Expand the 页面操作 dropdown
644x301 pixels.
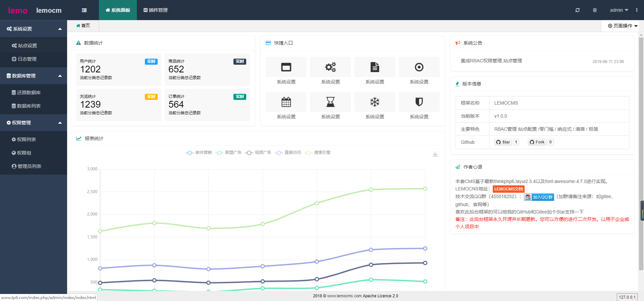pyautogui.click(x=623, y=26)
